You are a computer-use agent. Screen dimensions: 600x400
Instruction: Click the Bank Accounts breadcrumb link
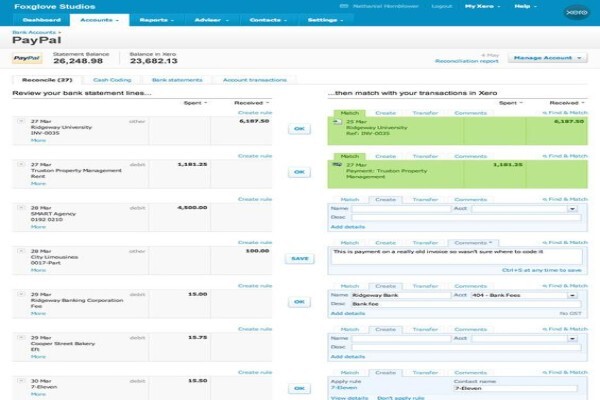click(34, 32)
